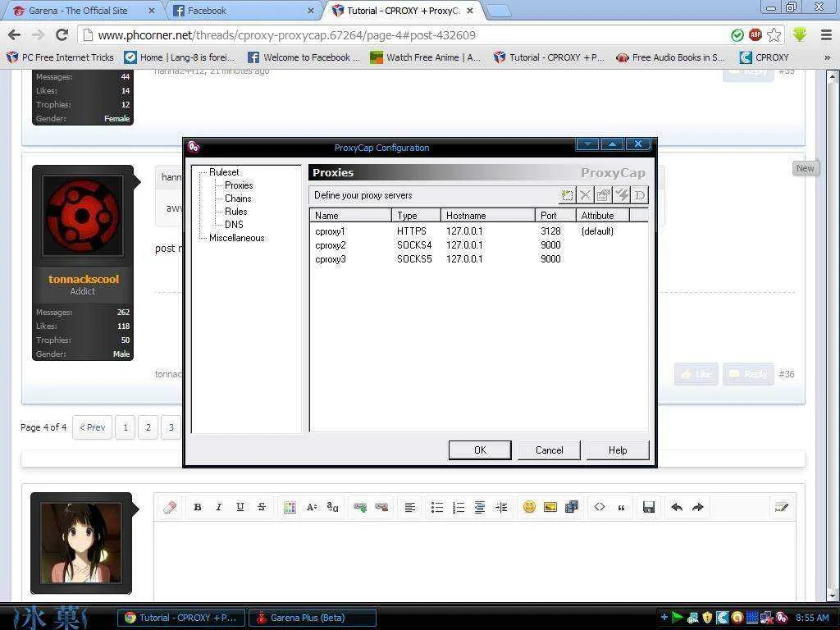Screen dimensions: 840x630
Task: Show more bookmarks chevron
Action: pyautogui.click(x=827, y=57)
